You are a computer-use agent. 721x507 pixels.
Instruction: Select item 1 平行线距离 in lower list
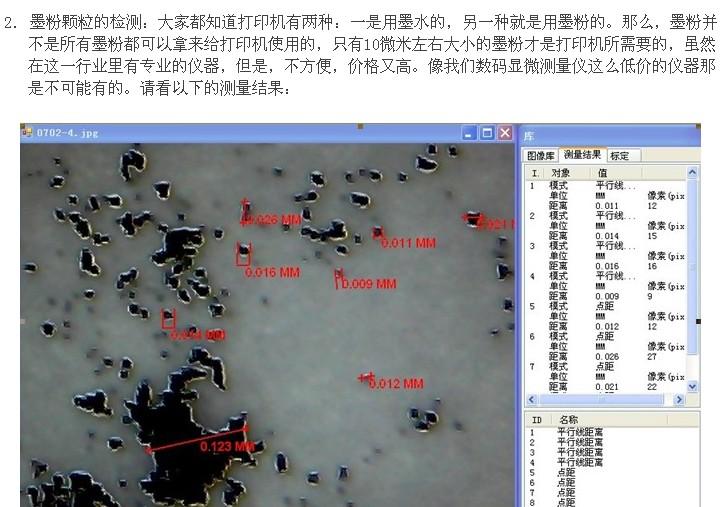(x=580, y=432)
